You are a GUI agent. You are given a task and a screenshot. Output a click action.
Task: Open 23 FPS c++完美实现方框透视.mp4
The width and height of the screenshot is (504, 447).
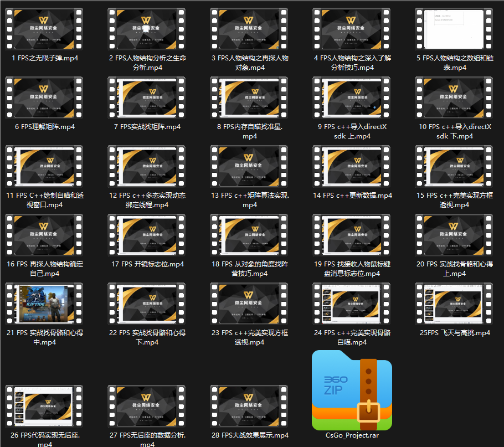[x=249, y=304]
